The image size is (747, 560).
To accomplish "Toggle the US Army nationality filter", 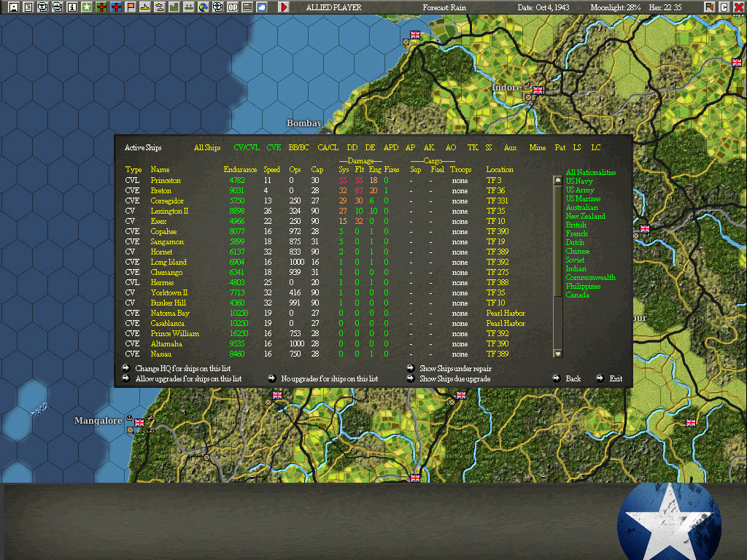I will [x=580, y=190].
